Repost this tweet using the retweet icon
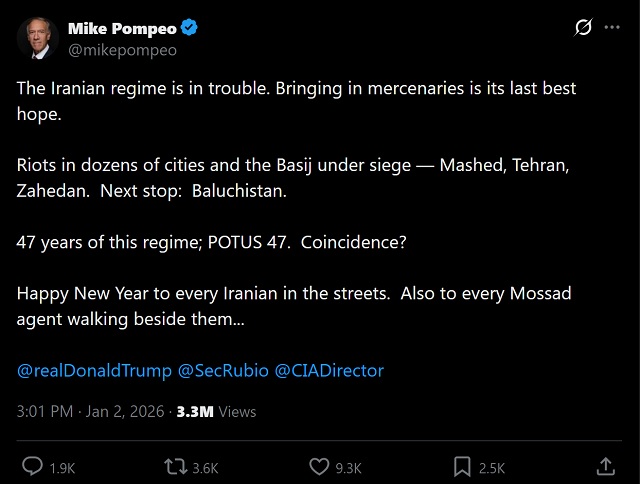This screenshot has height=484, width=640. (175, 467)
